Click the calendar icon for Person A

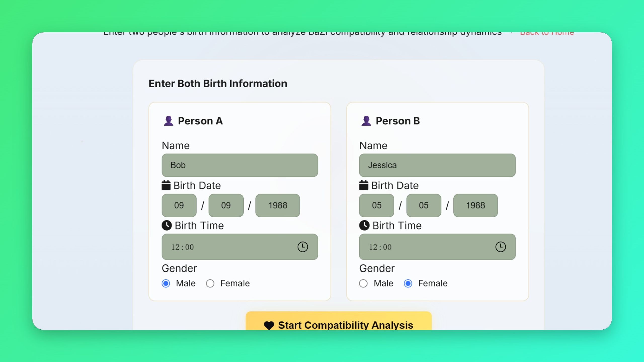[166, 185]
